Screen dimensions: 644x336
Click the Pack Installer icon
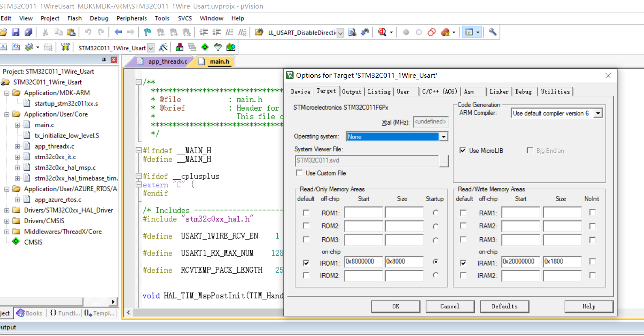[231, 47]
